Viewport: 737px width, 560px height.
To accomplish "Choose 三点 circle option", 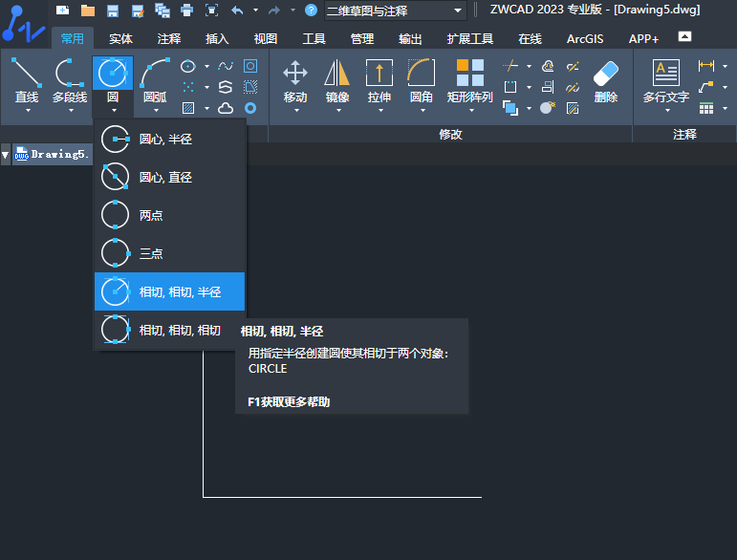I will pos(170,253).
